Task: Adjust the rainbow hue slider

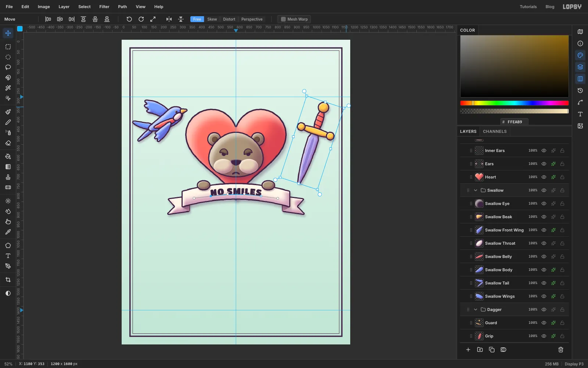Action: pos(514,103)
